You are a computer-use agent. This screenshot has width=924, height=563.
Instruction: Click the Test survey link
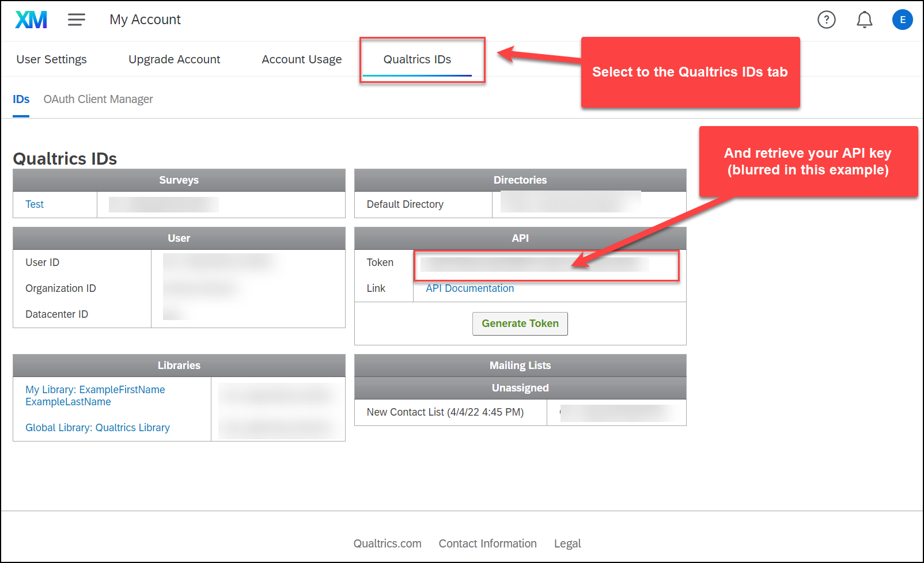[35, 204]
